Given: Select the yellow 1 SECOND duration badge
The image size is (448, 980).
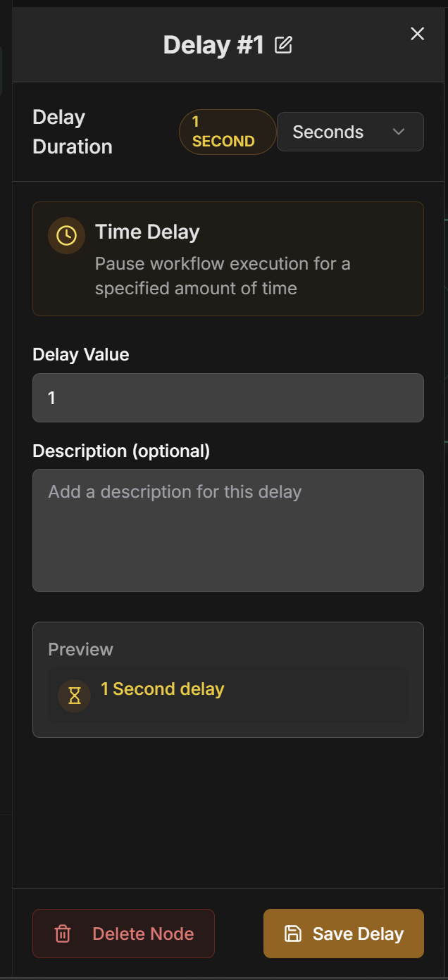Looking at the screenshot, I should click(227, 132).
